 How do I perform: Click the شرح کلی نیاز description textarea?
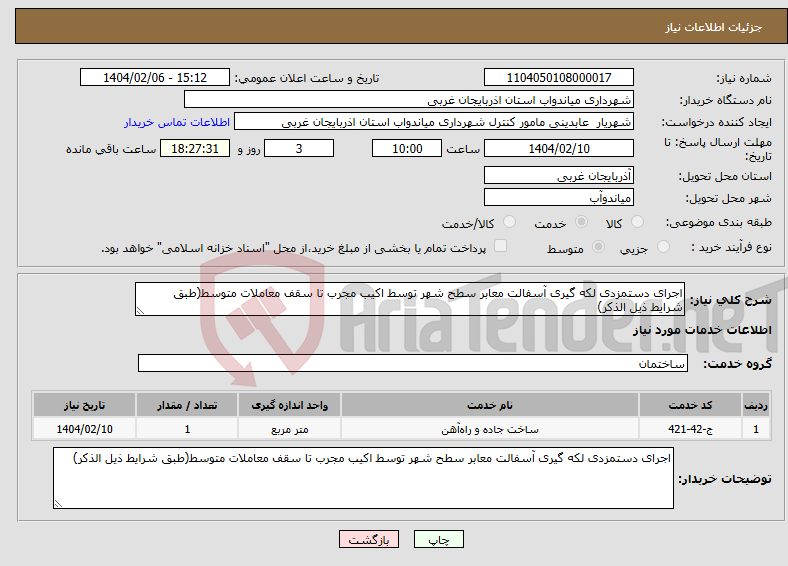410,299
